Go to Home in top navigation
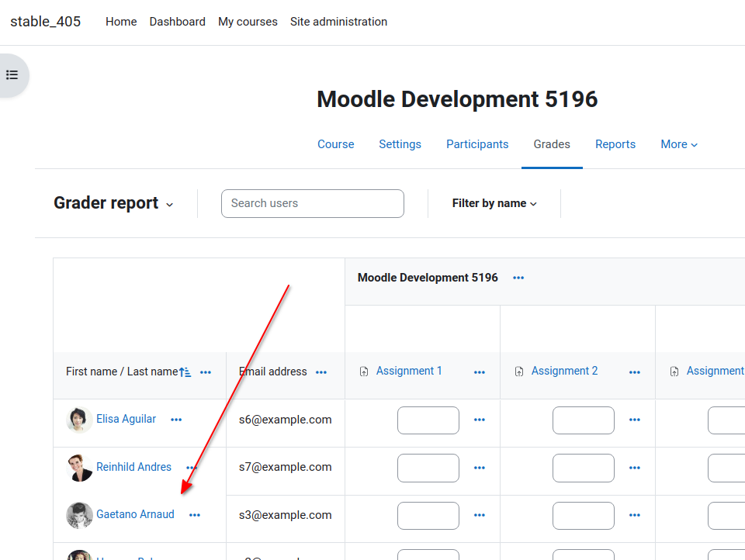 pos(121,22)
